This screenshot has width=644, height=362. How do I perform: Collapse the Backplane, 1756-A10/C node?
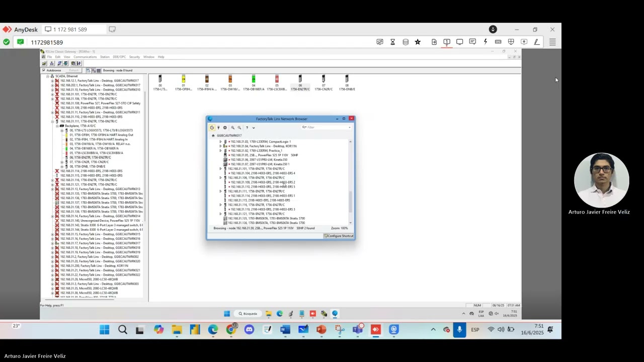[57, 126]
